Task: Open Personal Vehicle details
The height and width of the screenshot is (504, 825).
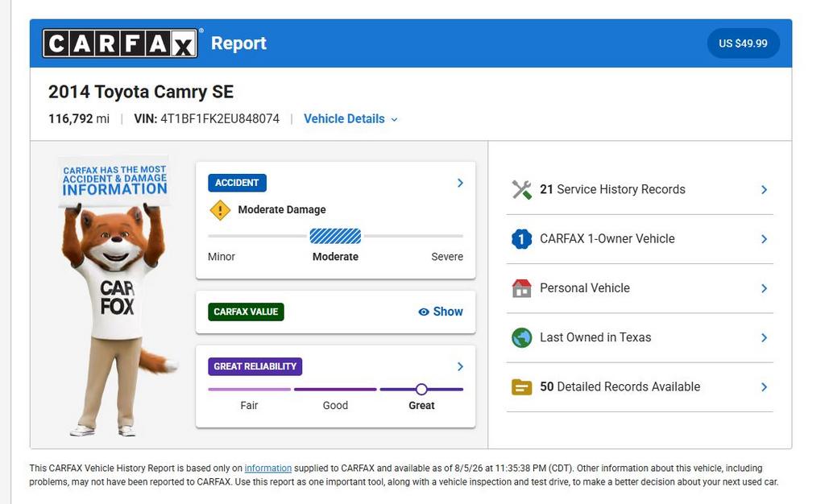Action: (640, 288)
